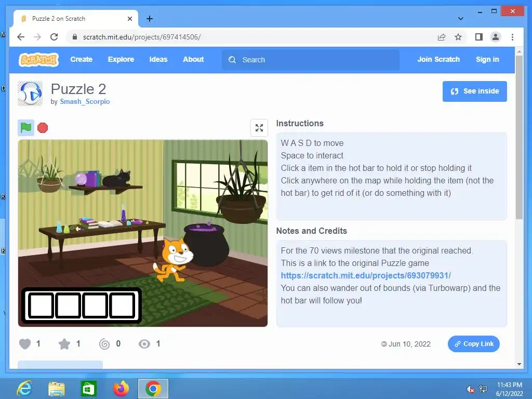Click the third hot bar slot

point(95,305)
